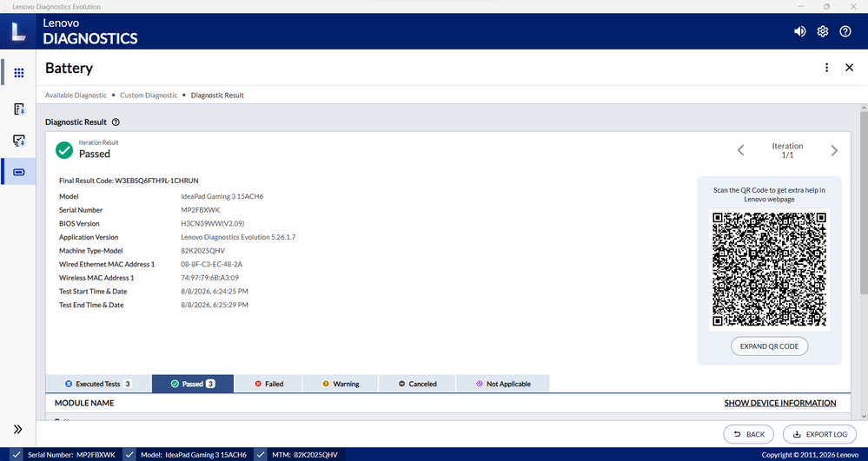The image size is (868, 461).
Task: Click the vertical scrollbar thumb
Action: click(x=864, y=202)
